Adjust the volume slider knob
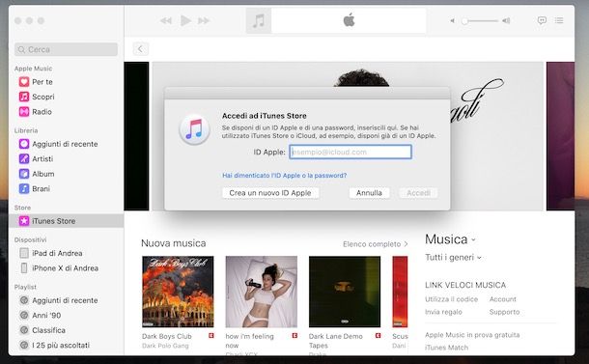Screen dimensions: 589x364 [x=464, y=21]
